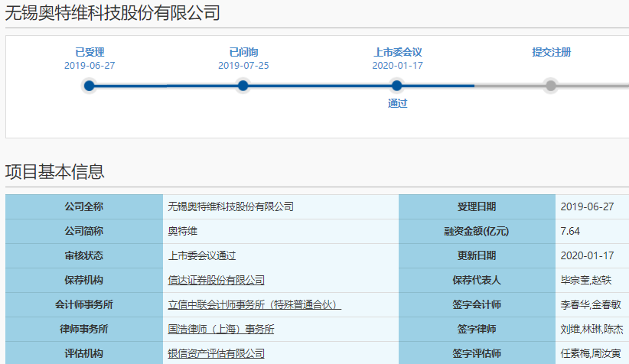Click the 已问询 timeline node dot

[243, 86]
